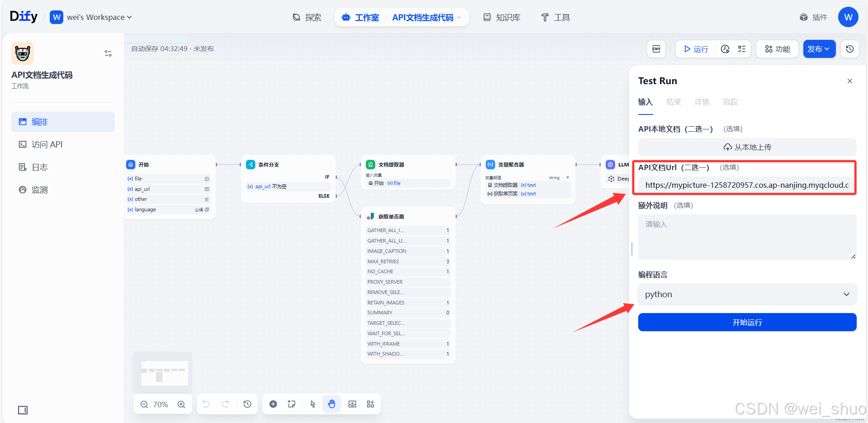Add a new node with plus icon

273,404
